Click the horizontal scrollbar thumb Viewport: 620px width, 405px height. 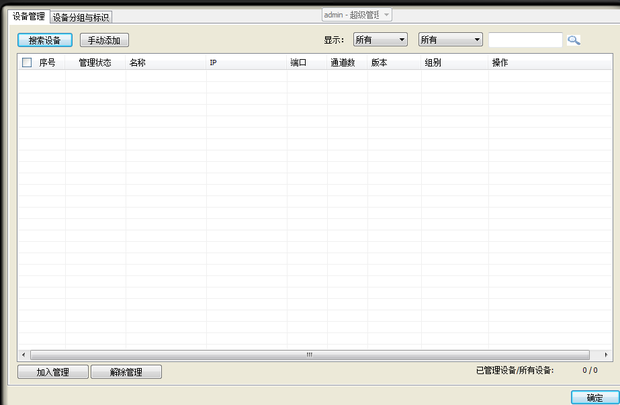pos(310,355)
